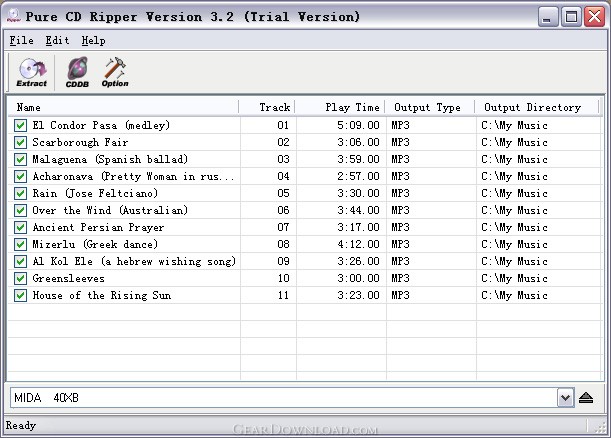Toggle the Mizerlu (Greek dance) checkbox
611x438 pixels.
click(x=20, y=244)
